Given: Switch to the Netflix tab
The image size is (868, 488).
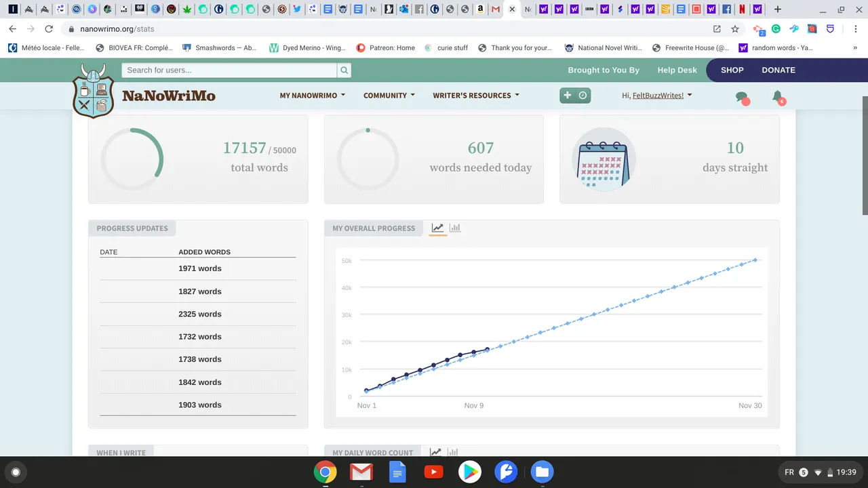Looking at the screenshot, I should click(742, 9).
